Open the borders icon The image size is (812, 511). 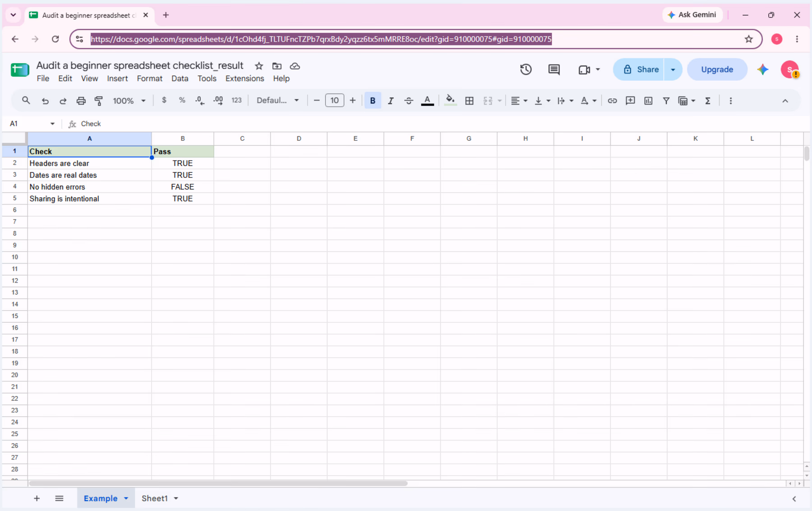(469, 101)
